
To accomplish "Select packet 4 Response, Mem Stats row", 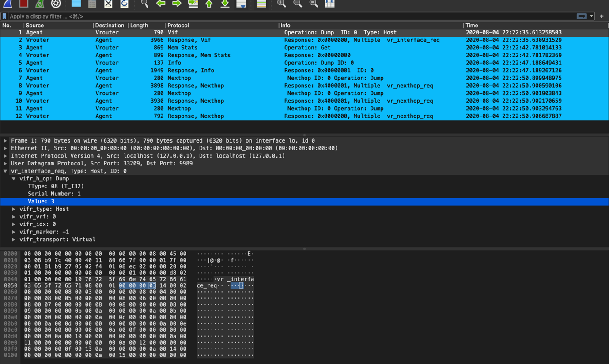I will (x=304, y=55).
